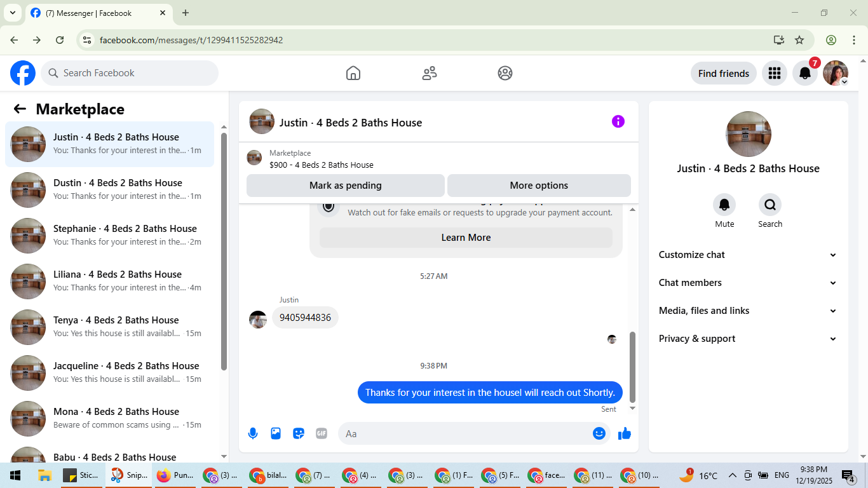Close the Messenger browser tab

(163, 13)
